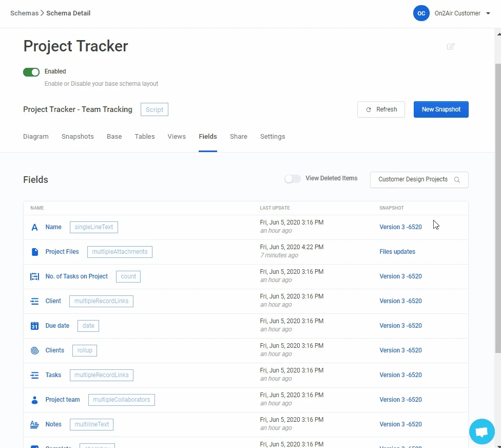
Task: Go to the Settings tab
Action: tap(273, 137)
